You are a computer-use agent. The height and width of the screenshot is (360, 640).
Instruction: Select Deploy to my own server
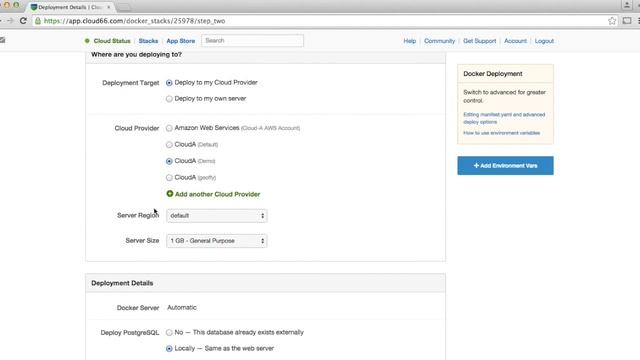[169, 99]
